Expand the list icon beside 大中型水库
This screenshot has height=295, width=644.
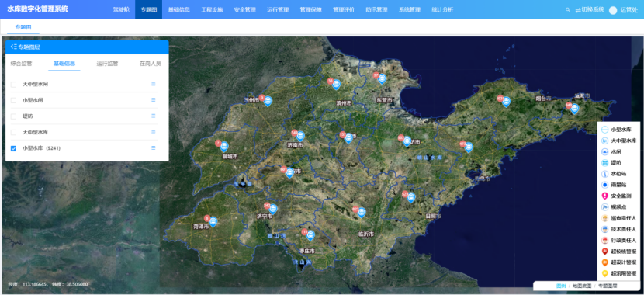pyautogui.click(x=153, y=132)
